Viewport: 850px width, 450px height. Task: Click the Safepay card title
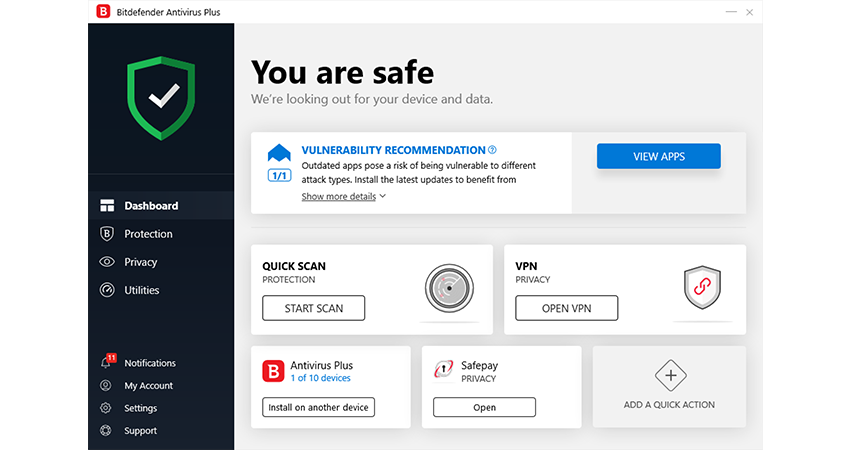pos(479,366)
